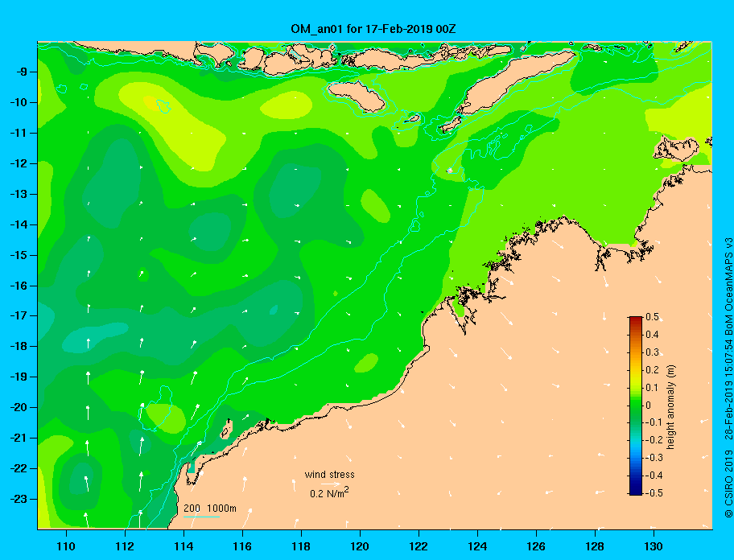Click longitude label 130

click(654, 546)
